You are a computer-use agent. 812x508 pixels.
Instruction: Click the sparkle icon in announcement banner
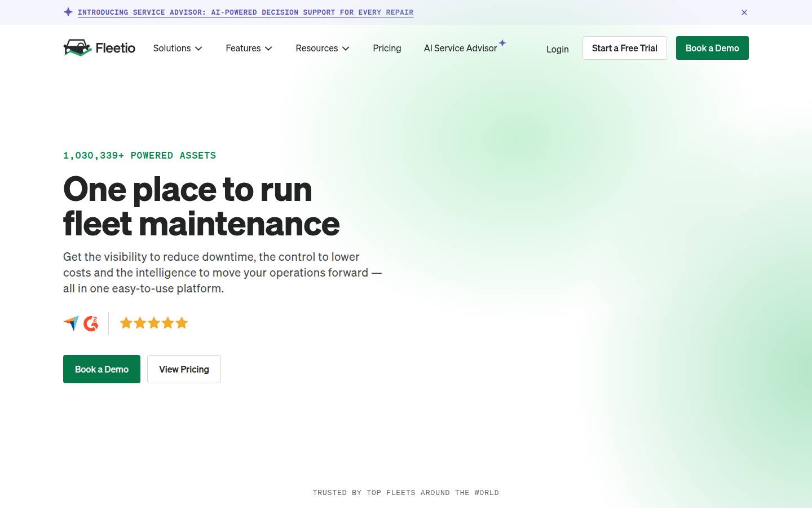tap(68, 12)
